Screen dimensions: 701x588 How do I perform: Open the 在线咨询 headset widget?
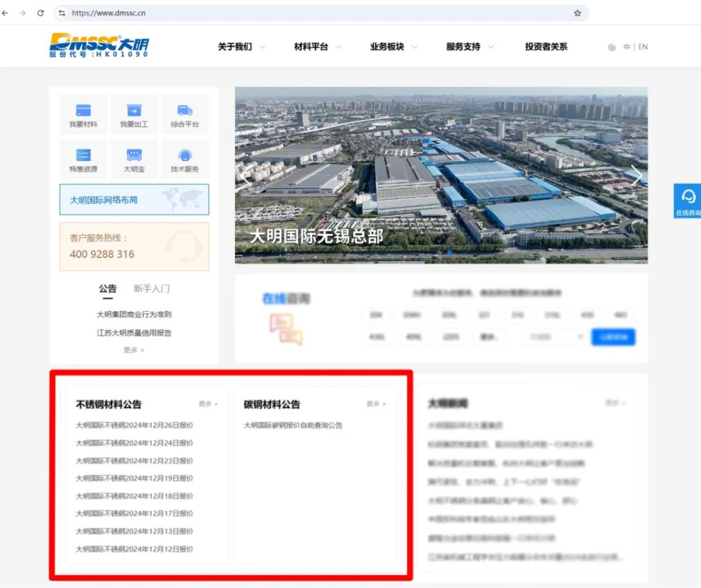(x=687, y=201)
